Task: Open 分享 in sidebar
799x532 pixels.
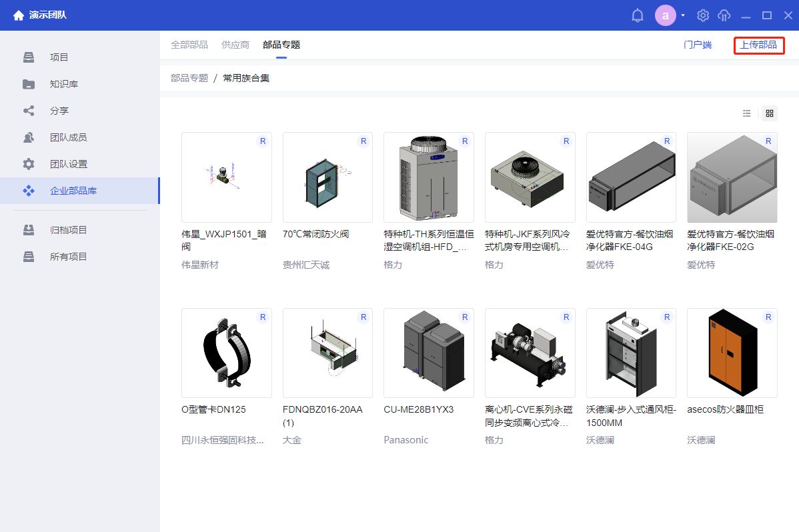Action: click(80, 111)
